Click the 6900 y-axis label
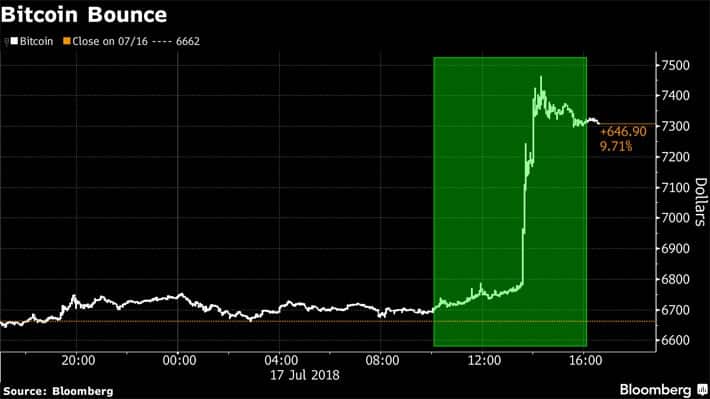The height and width of the screenshot is (399, 710). pyautogui.click(x=676, y=249)
